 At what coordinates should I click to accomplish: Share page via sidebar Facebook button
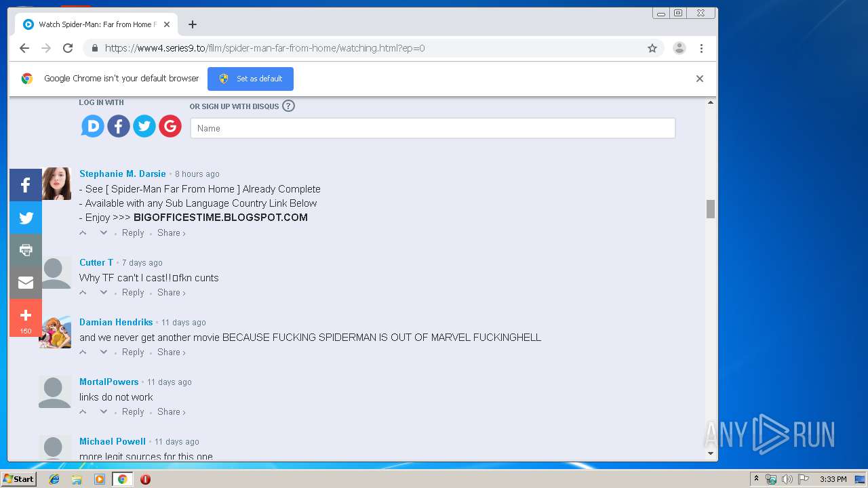[x=26, y=185]
